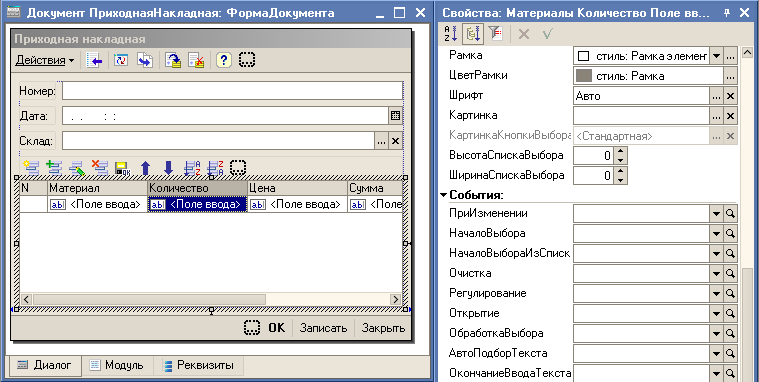Click the table's horizontal scrollbar right arrow
Screen dimensions: 759x382
click(395, 299)
